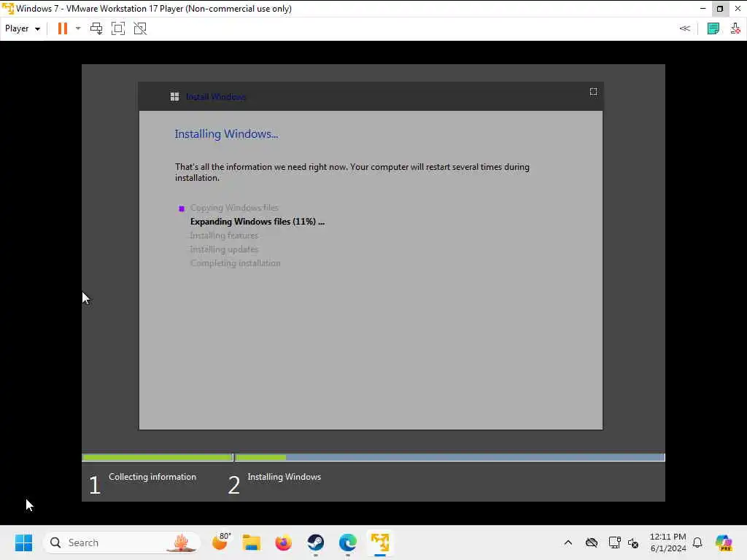Open Copilot preview icon in taskbar
The height and width of the screenshot is (560, 747).
click(724, 542)
